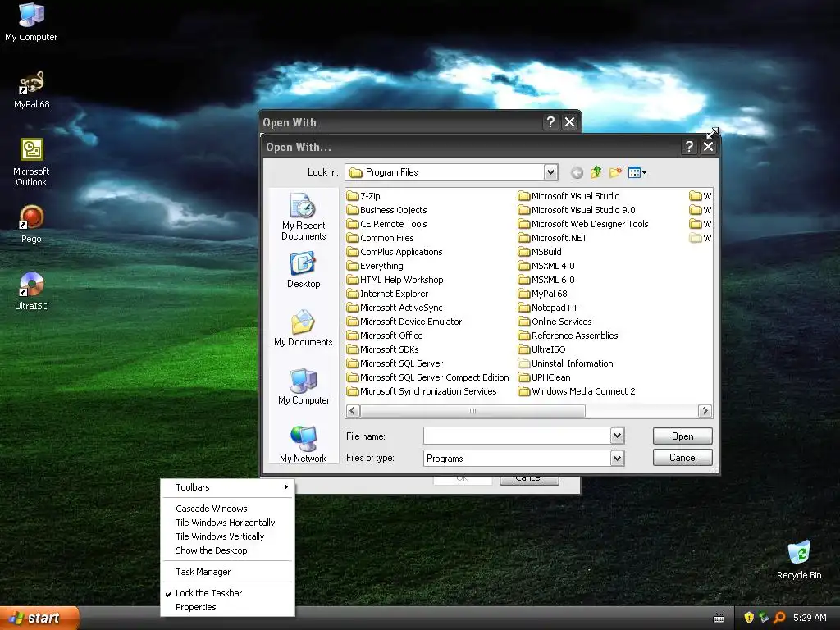The width and height of the screenshot is (840, 630).
Task: Select the Microsoft Office folder
Action: 385,336
